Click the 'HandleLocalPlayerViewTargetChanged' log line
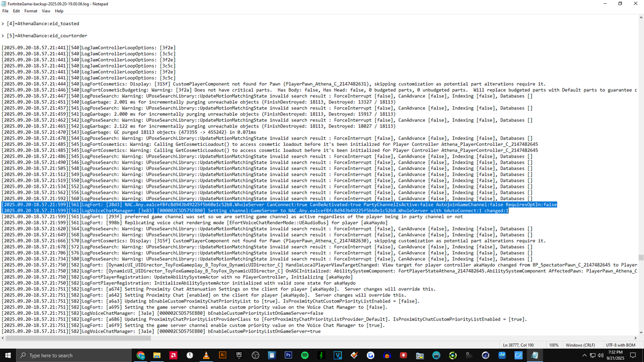 pyautogui.click(x=319, y=265)
